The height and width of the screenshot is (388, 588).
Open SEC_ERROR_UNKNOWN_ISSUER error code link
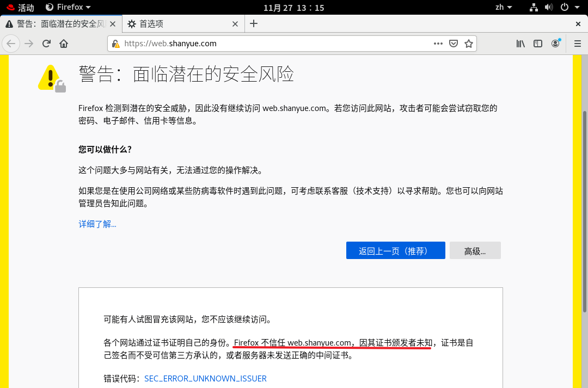(x=205, y=379)
